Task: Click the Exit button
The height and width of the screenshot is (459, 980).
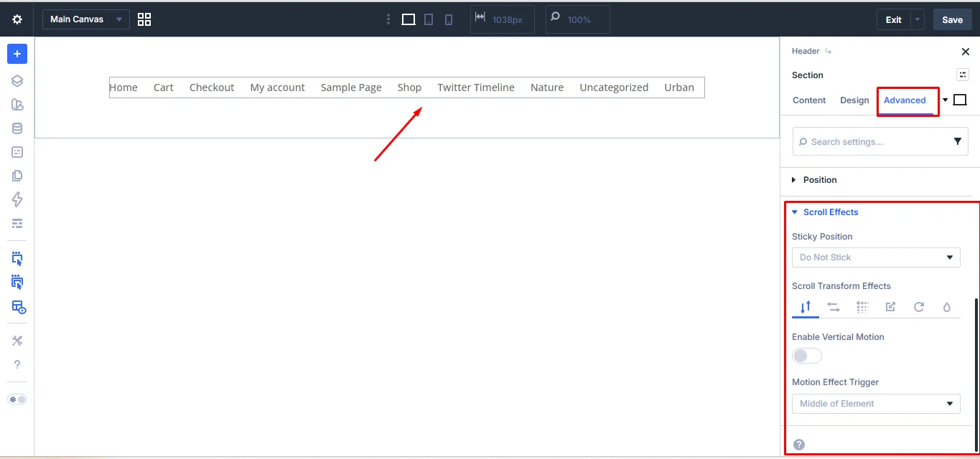Action: 893,19
